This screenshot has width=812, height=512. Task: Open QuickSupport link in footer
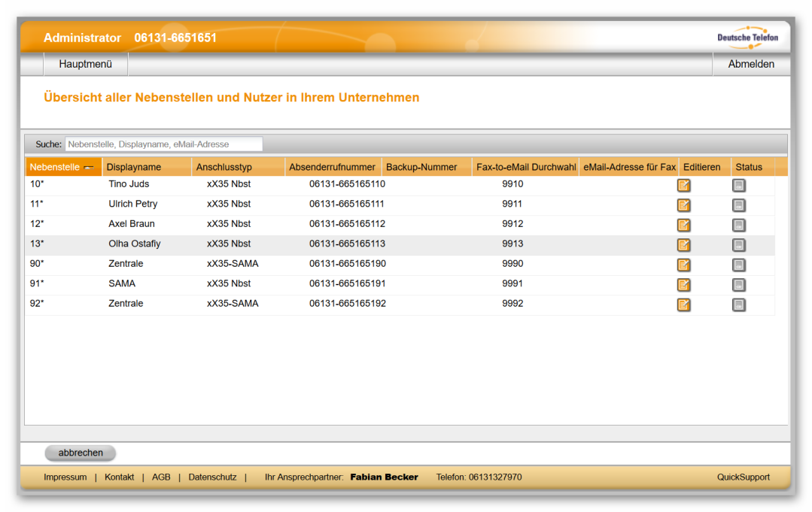click(x=743, y=477)
